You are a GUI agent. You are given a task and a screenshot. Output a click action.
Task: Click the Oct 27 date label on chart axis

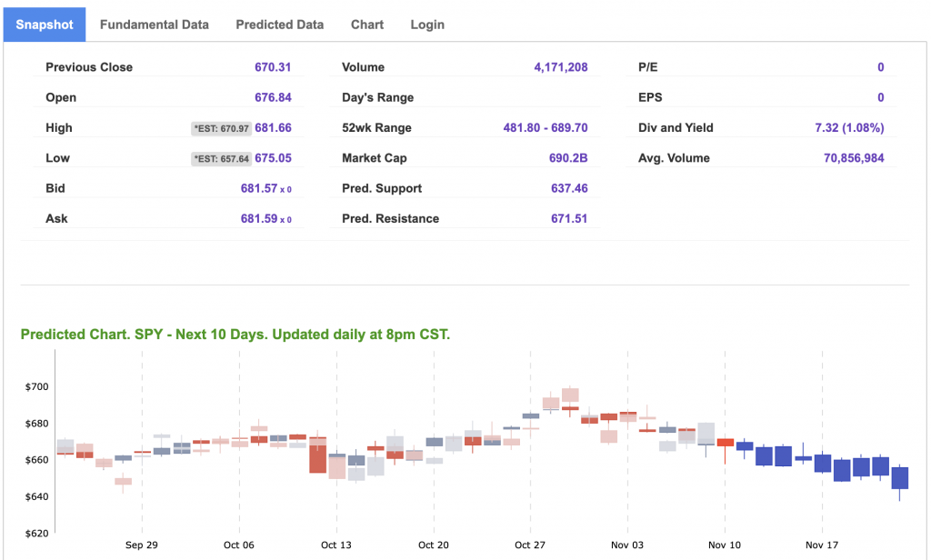pyautogui.click(x=529, y=545)
